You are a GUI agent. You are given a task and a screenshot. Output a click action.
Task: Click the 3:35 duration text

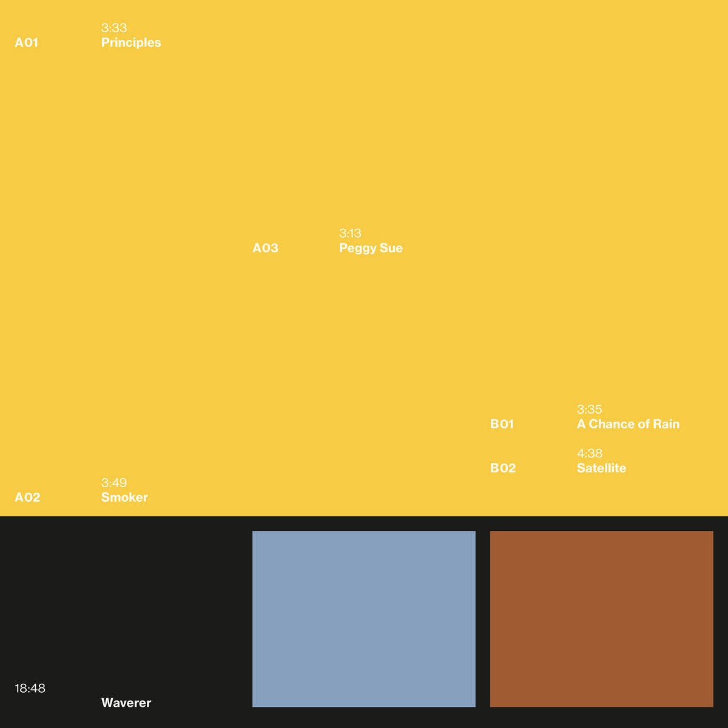(589, 409)
